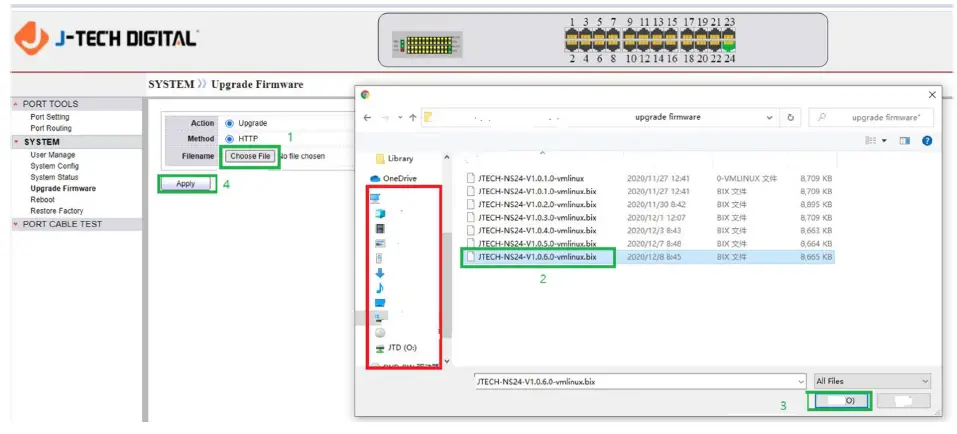The height and width of the screenshot is (434, 957).
Task: Refresh the upgrade firmware folder
Action: coord(790,117)
